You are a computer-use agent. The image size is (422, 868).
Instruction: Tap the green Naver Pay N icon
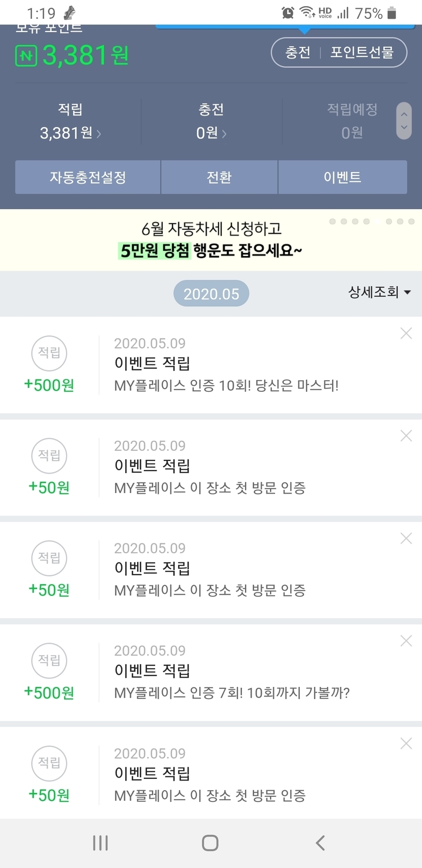tap(26, 55)
